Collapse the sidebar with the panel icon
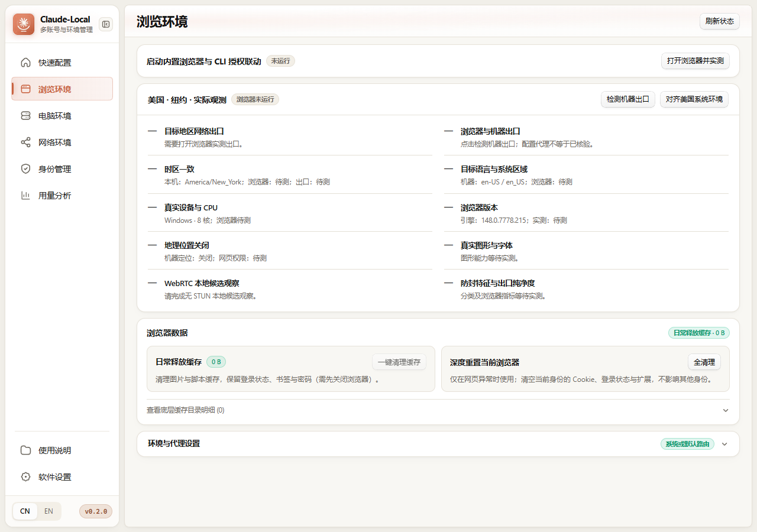The width and height of the screenshot is (757, 532). (106, 24)
